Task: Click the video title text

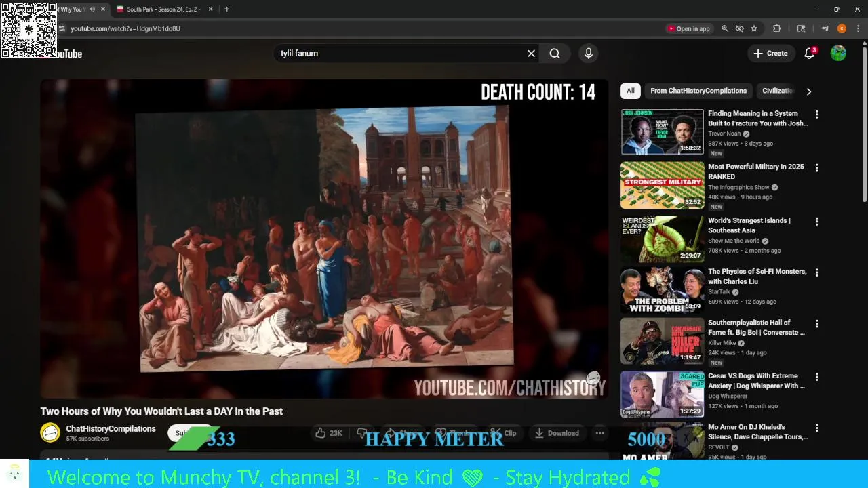Action: (161, 411)
